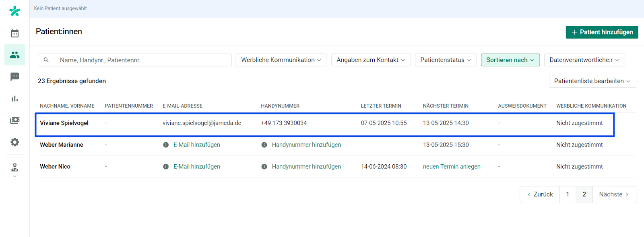
Task: Click the Nächste pagination button
Action: (x=614, y=194)
